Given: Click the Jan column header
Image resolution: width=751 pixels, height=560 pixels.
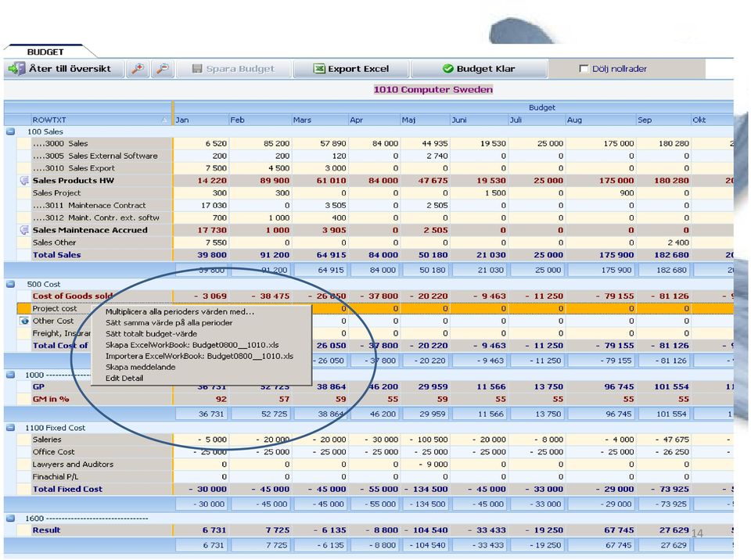Looking at the screenshot, I should [x=201, y=120].
